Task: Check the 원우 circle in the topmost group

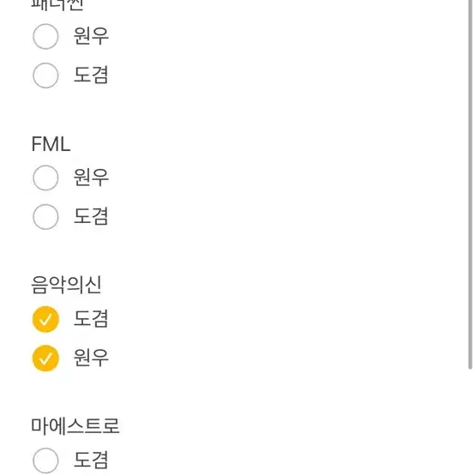Action: click(45, 36)
